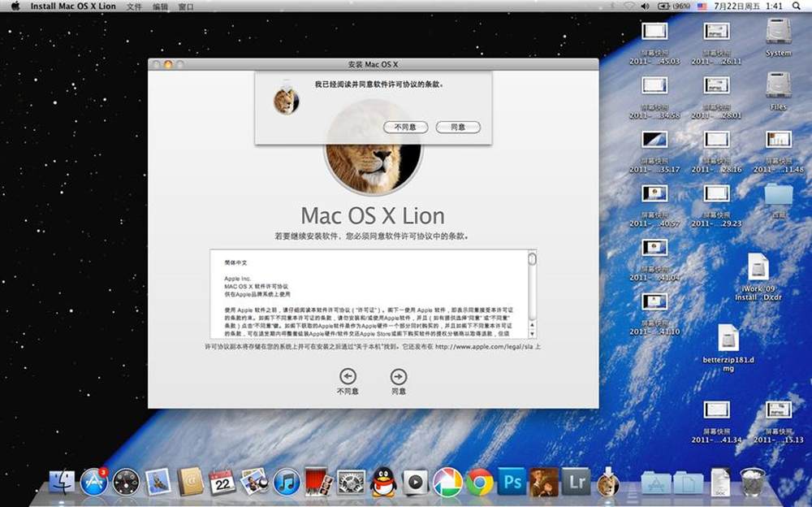Open System Preferences from the Dock

351,483
